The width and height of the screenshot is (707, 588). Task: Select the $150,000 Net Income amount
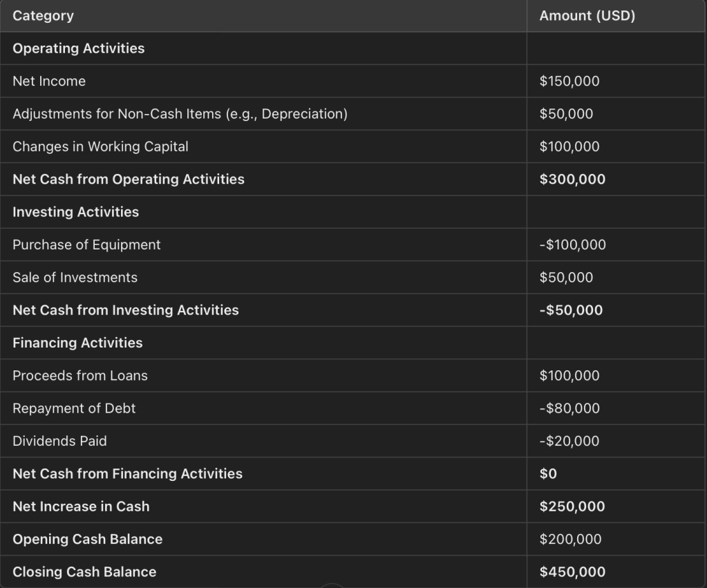click(x=569, y=81)
